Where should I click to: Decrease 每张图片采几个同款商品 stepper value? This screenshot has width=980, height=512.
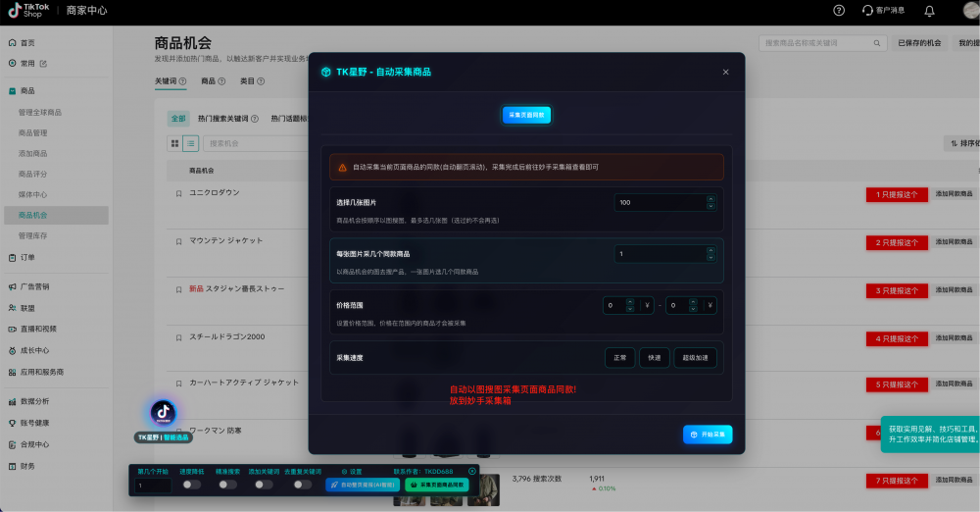(x=710, y=257)
